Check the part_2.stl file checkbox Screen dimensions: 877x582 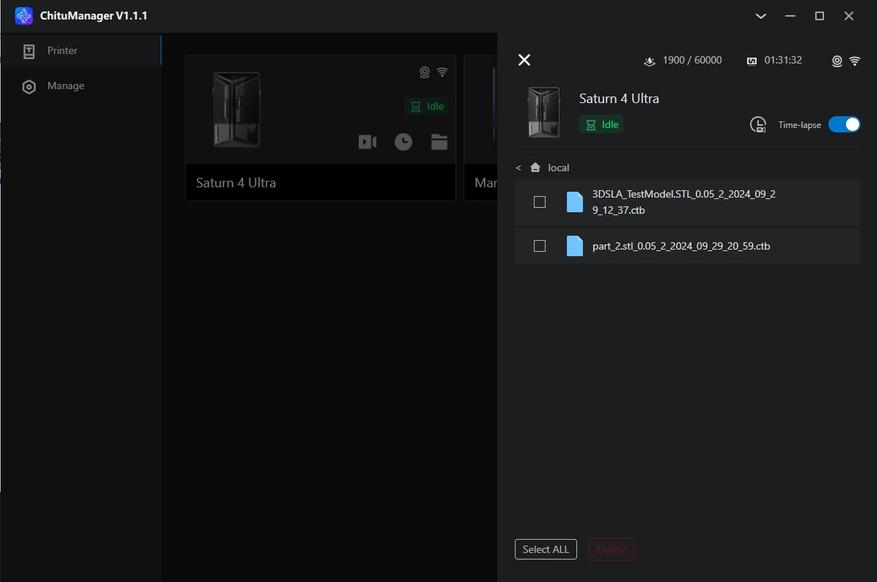(540, 246)
